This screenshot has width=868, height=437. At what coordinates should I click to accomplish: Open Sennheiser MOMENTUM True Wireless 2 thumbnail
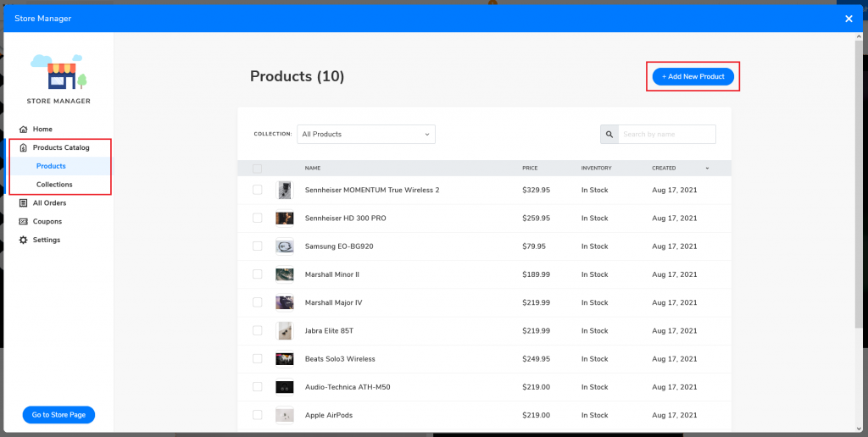pyautogui.click(x=285, y=191)
